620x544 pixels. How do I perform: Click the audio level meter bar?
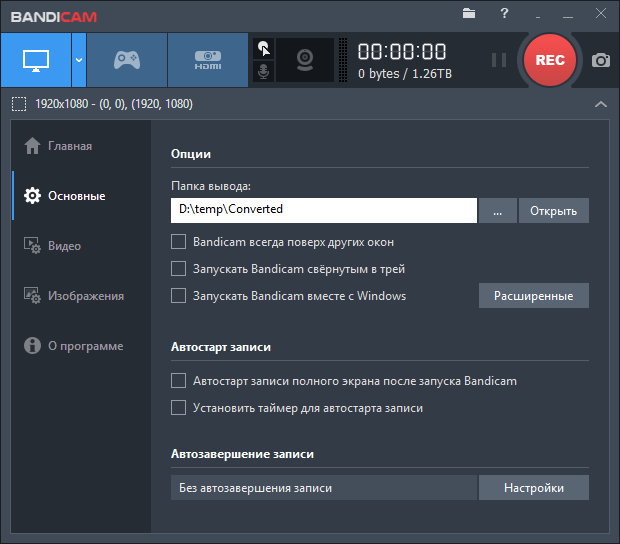343,60
